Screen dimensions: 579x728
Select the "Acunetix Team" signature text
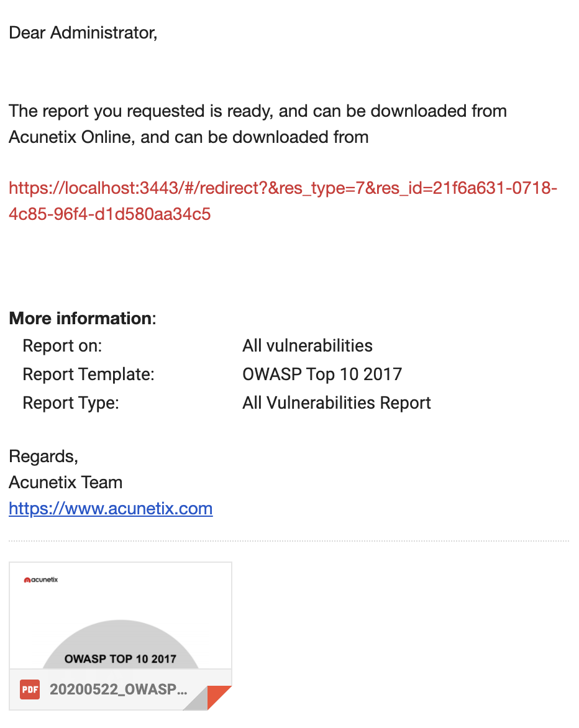65,483
